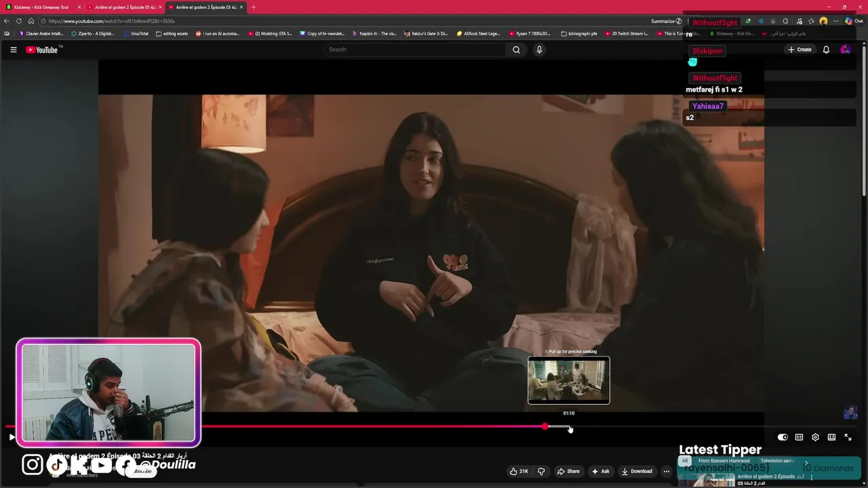Click the Download button
This screenshot has height=488, width=868.
pyautogui.click(x=637, y=471)
